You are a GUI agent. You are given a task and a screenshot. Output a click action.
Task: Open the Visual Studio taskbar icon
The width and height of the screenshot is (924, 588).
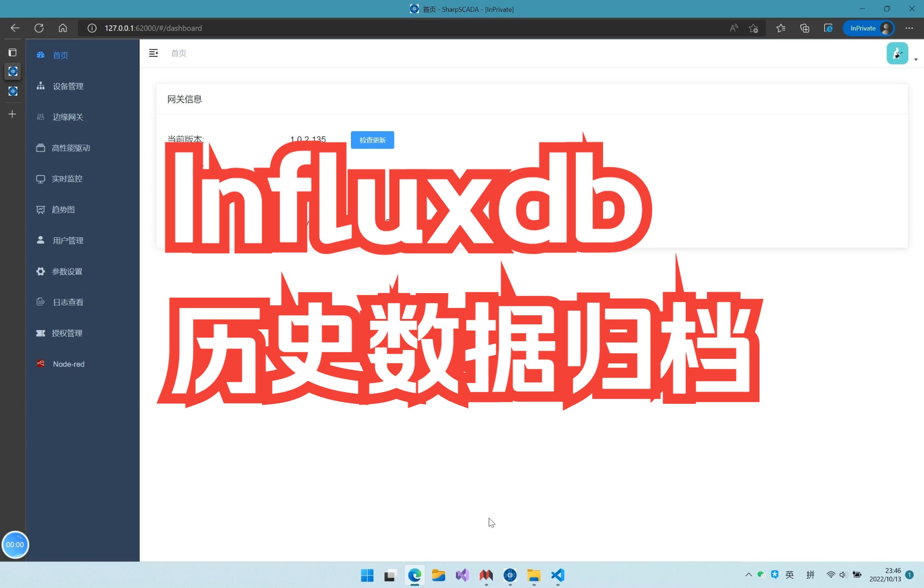click(462, 575)
